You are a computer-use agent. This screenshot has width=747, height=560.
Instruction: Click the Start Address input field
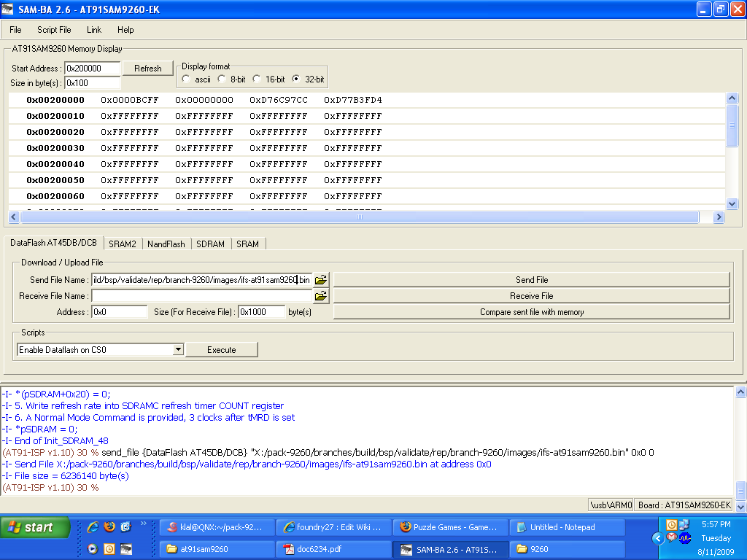pos(93,69)
